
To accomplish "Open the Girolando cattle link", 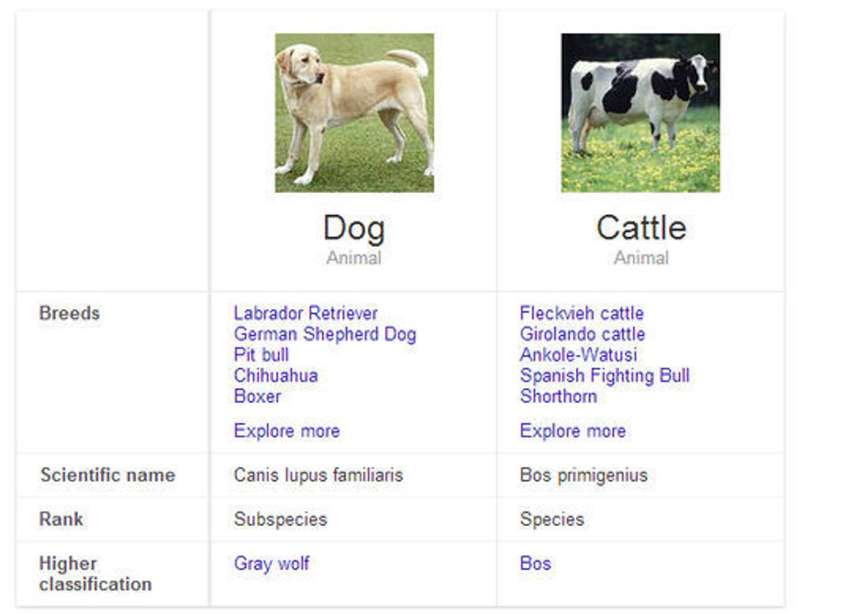I will [x=582, y=334].
